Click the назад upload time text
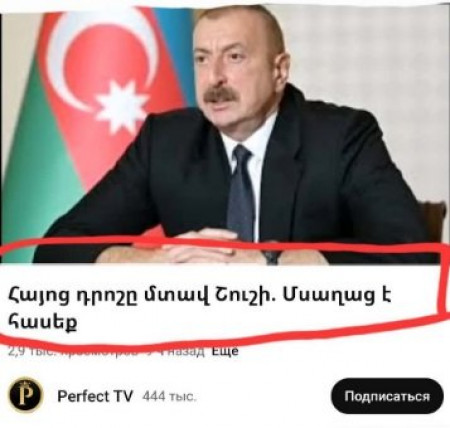This screenshot has height=428, width=450. pyautogui.click(x=188, y=351)
